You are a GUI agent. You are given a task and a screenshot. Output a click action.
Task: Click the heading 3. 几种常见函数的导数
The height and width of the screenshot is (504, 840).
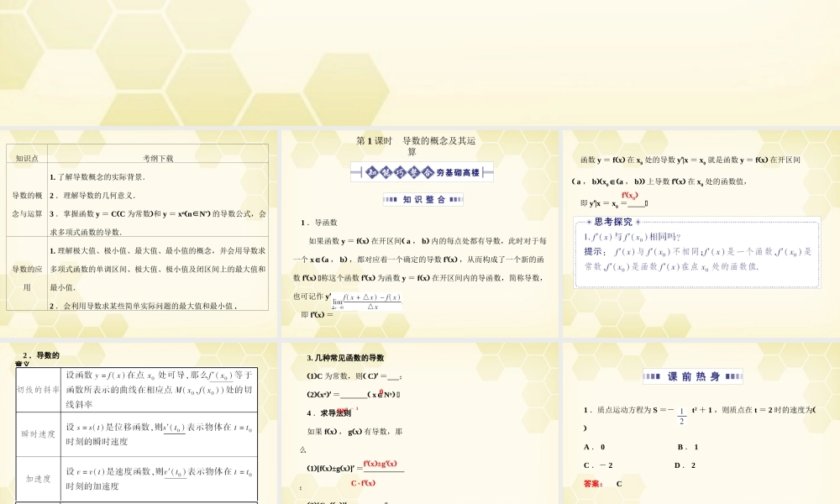(345, 358)
